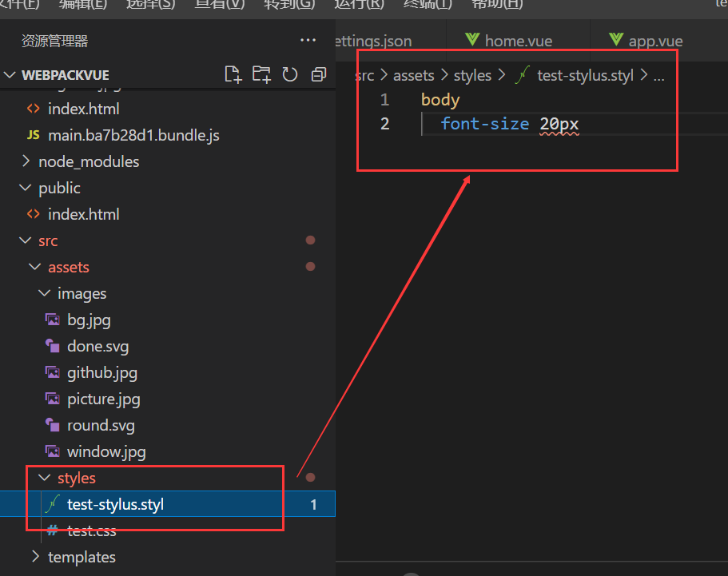
Task: Collapse the styles folder
Action: (44, 477)
